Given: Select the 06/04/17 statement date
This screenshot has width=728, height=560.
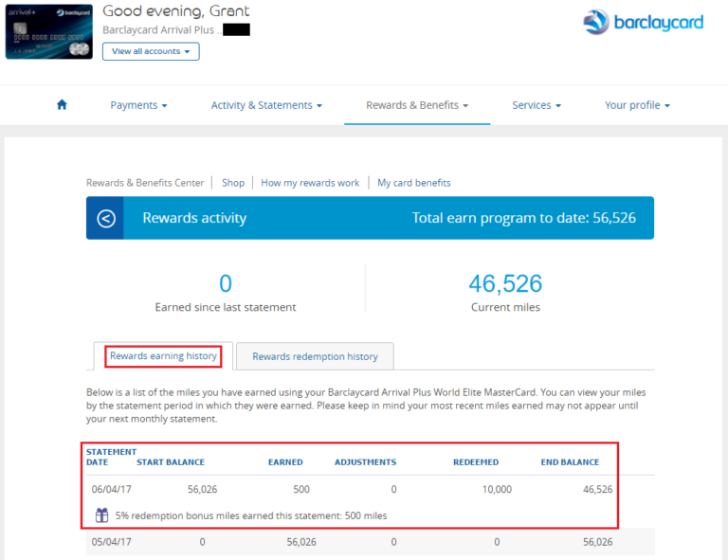Looking at the screenshot, I should pyautogui.click(x=112, y=489).
